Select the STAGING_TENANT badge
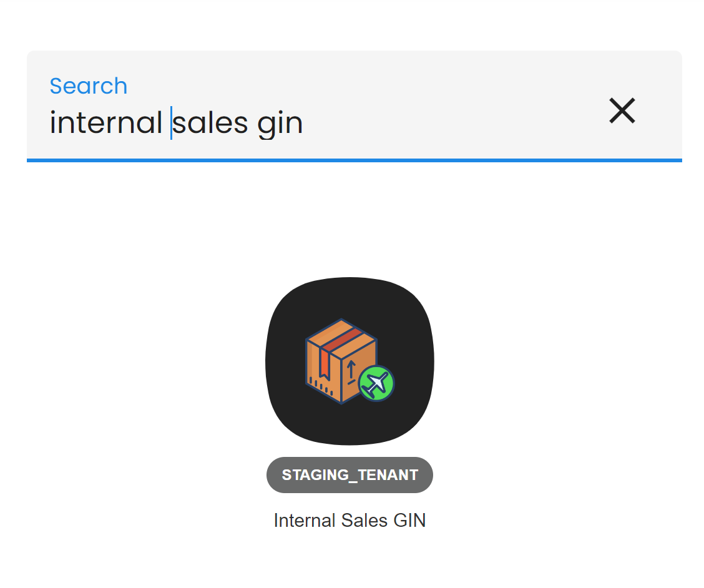This screenshot has width=704, height=588. (350, 475)
